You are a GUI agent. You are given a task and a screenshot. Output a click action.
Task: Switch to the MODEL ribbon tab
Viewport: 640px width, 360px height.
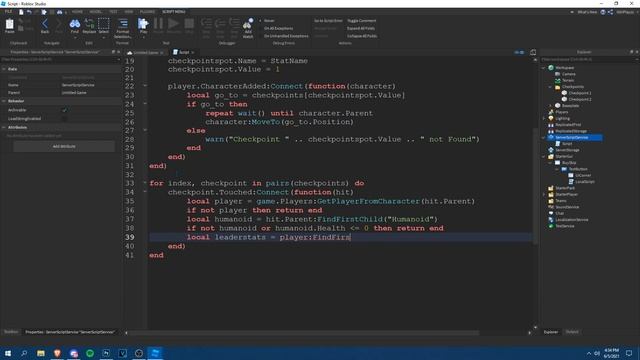[96, 12]
